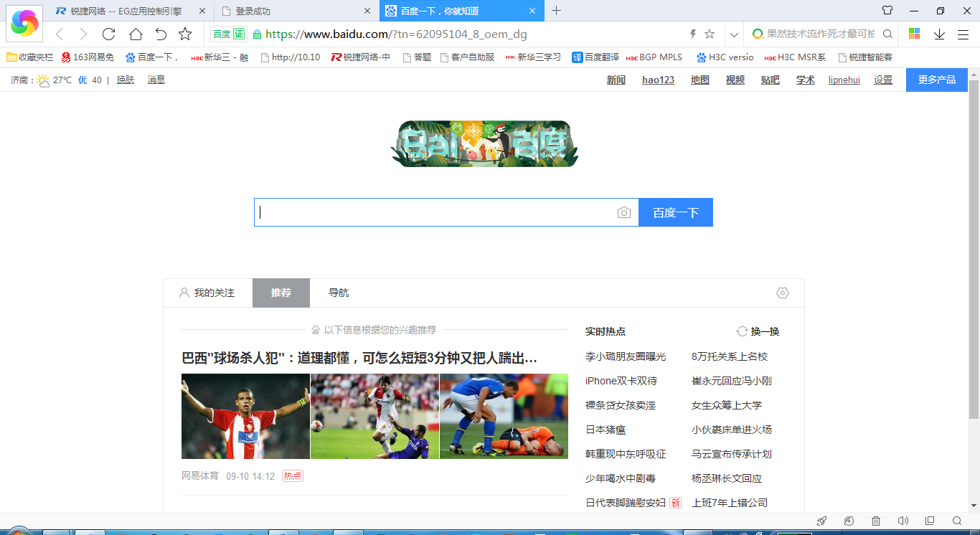Image resolution: width=980 pixels, height=535 pixels.
Task: Open the lipnehui account link
Action: click(844, 80)
